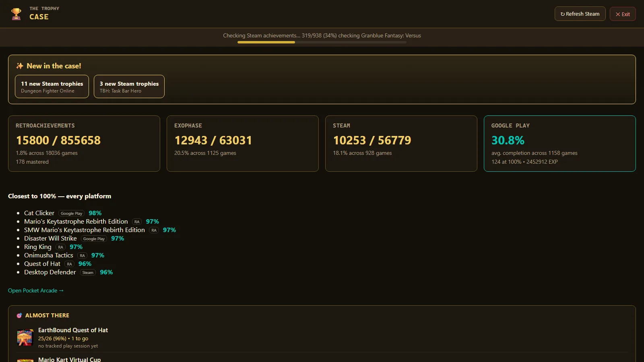Click Mario's Keytastrophe Rebirth Edition entry
Screen dimensions: 644x362
(76, 222)
